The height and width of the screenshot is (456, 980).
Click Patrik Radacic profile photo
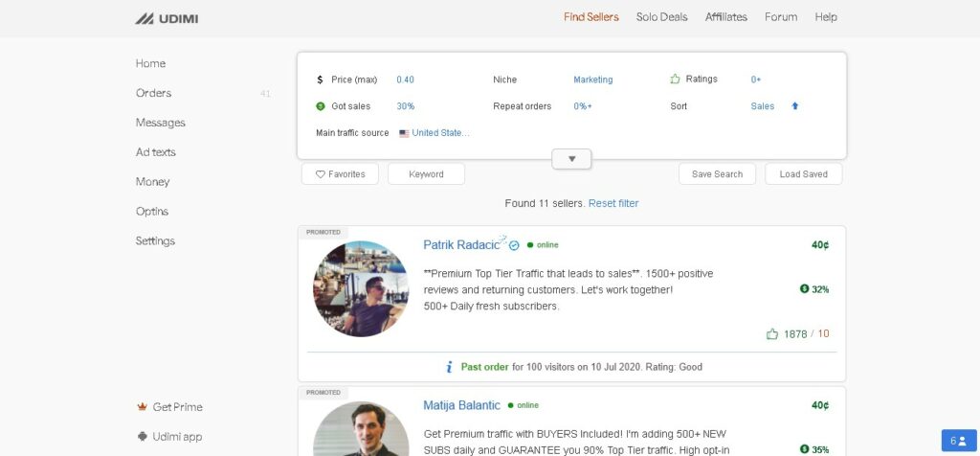click(x=361, y=289)
